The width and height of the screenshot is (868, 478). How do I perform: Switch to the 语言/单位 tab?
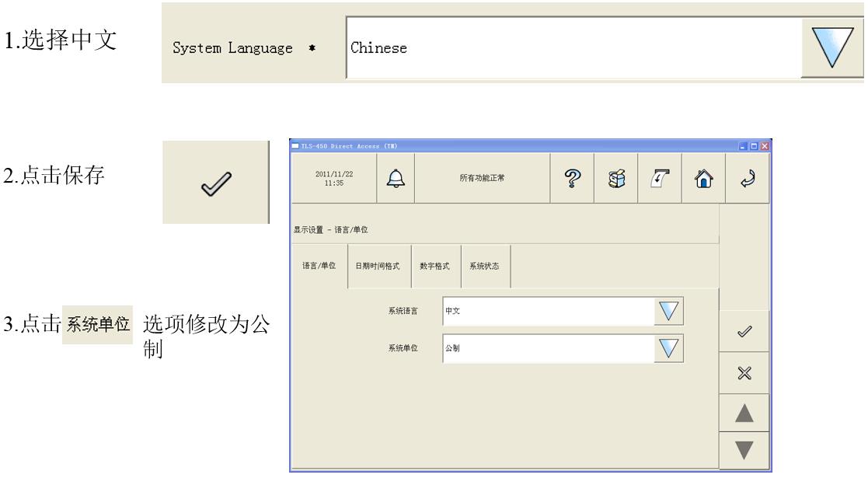pos(319,266)
